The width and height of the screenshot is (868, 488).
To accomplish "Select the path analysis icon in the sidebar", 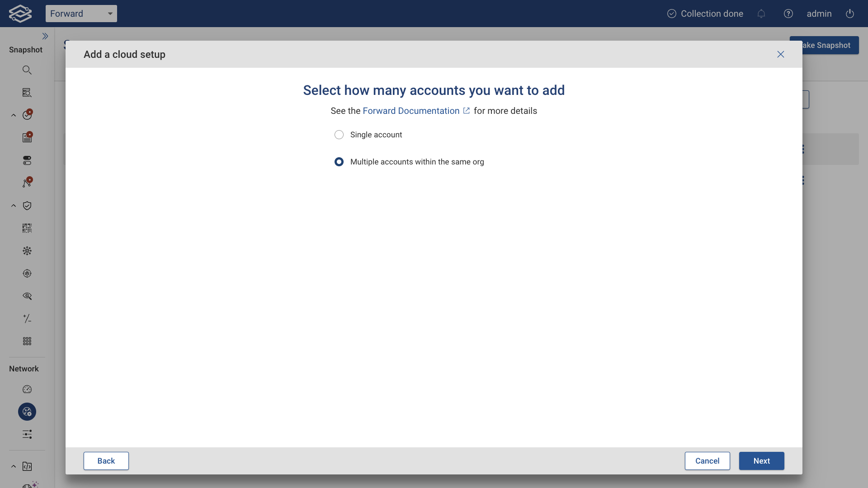I will point(27,183).
